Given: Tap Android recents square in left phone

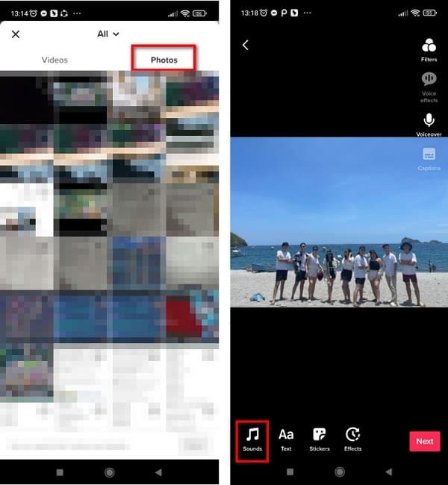Looking at the screenshot, I should pyautogui.click(x=60, y=472).
